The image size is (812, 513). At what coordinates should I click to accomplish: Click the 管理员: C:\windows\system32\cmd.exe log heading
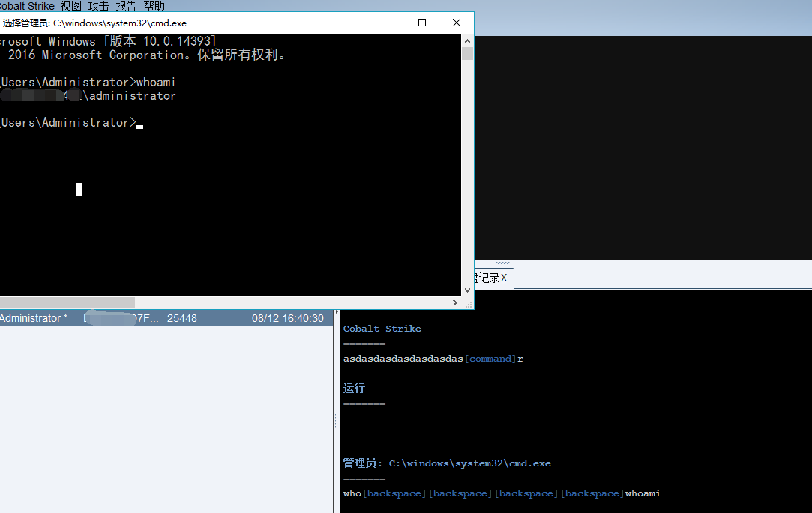(x=447, y=463)
